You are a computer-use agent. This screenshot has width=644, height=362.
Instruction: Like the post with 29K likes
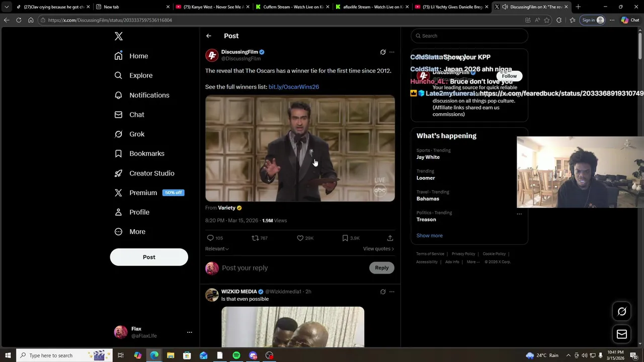coord(305,238)
